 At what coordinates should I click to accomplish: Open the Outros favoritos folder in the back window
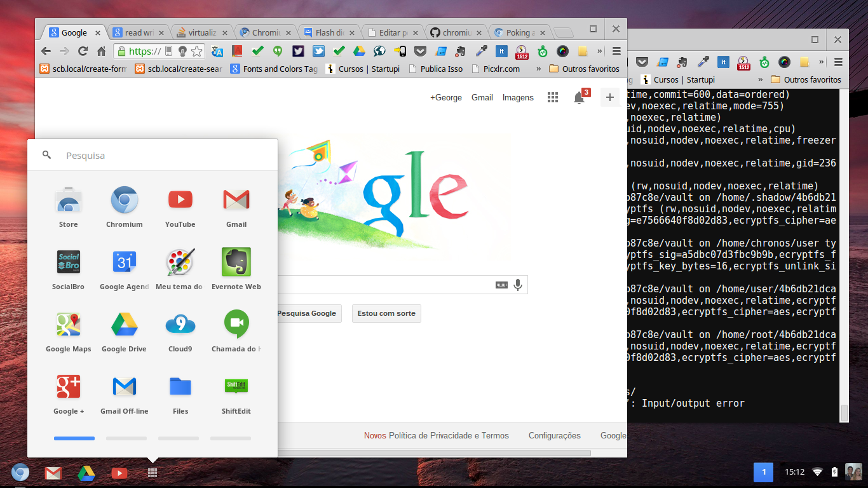point(806,79)
